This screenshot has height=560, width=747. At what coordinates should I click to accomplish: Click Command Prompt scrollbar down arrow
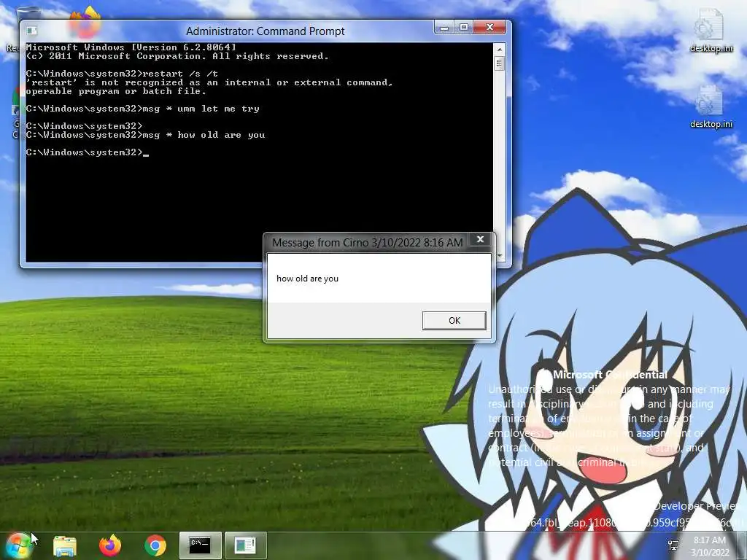tap(499, 256)
